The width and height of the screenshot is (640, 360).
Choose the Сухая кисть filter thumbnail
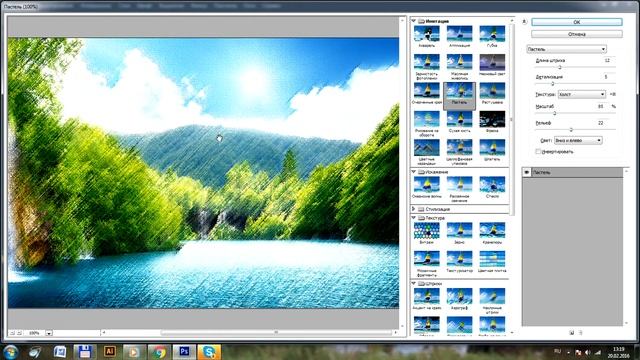coord(459,119)
